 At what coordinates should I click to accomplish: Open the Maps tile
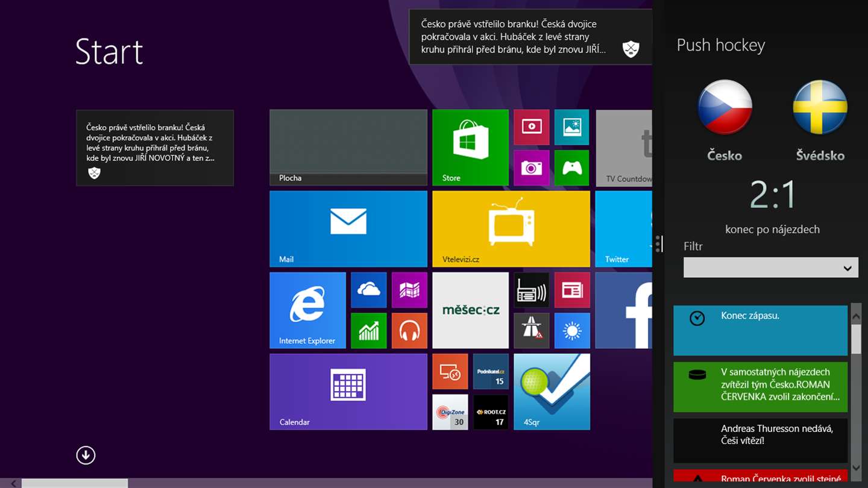click(x=409, y=290)
